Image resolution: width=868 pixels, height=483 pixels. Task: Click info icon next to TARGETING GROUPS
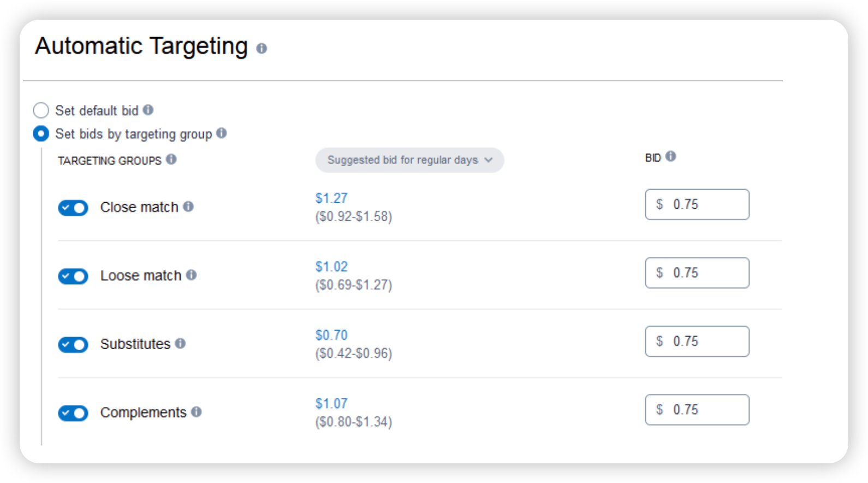coord(171,159)
